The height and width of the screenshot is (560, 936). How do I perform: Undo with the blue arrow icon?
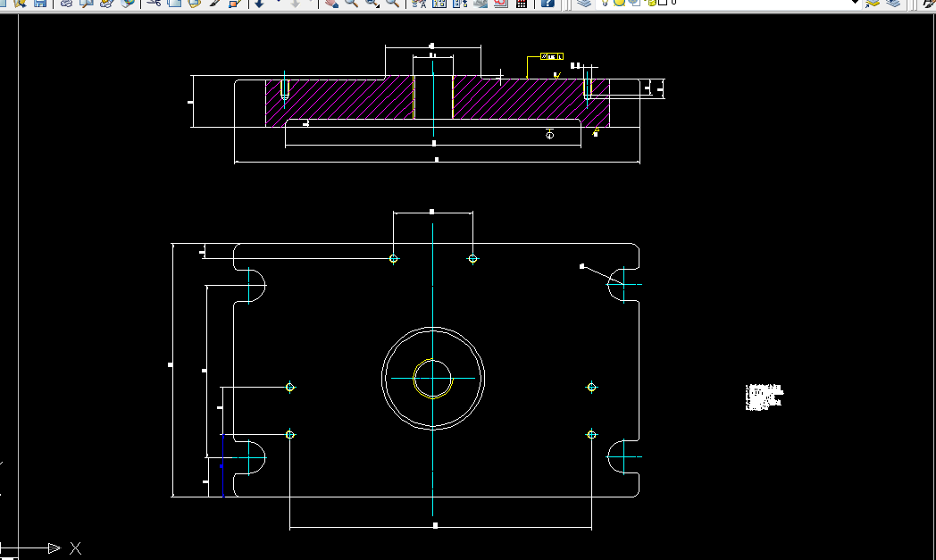coord(260,3)
